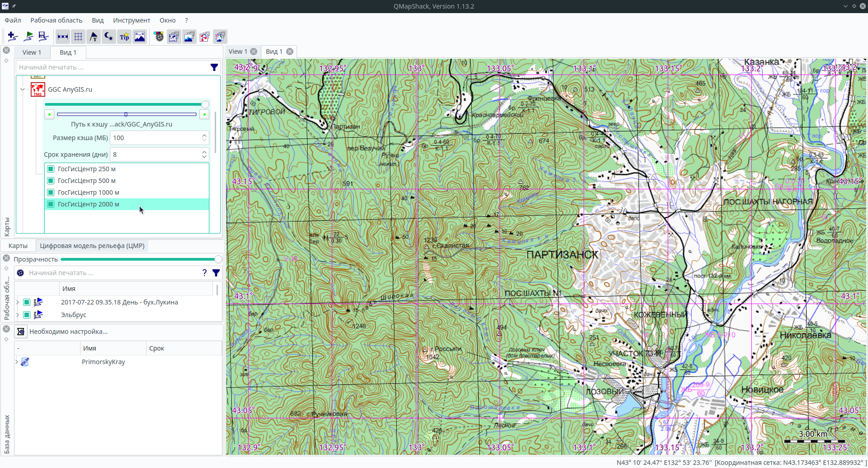Open the Вид menu

98,20
